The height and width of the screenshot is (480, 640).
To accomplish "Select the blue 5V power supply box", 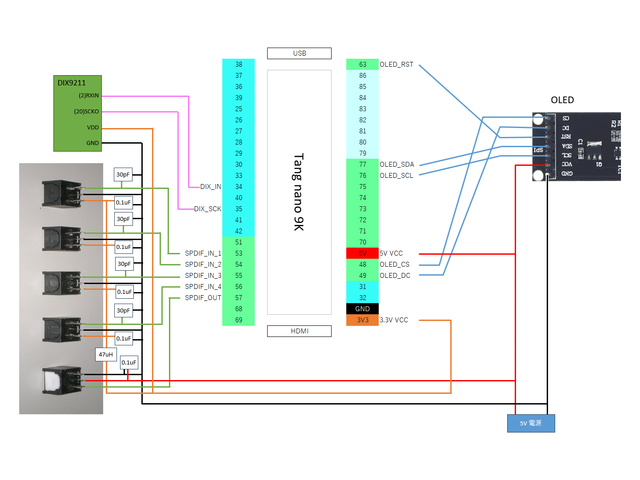I will click(530, 423).
